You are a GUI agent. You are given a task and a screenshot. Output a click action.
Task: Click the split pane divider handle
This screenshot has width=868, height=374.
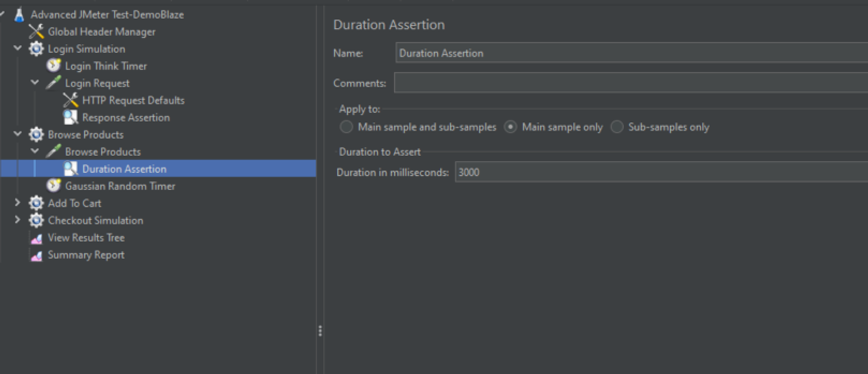pos(320,331)
